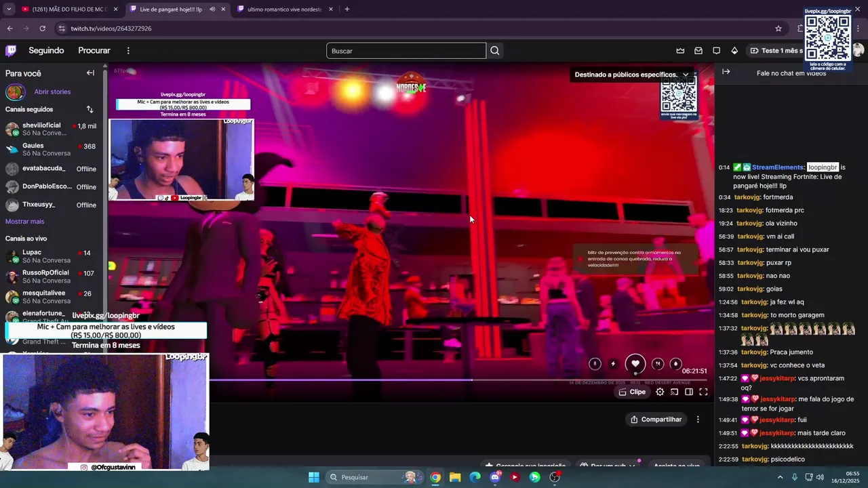Screen dimensions: 868x488
Task: Open a new browser tab
Action: [x=347, y=9]
